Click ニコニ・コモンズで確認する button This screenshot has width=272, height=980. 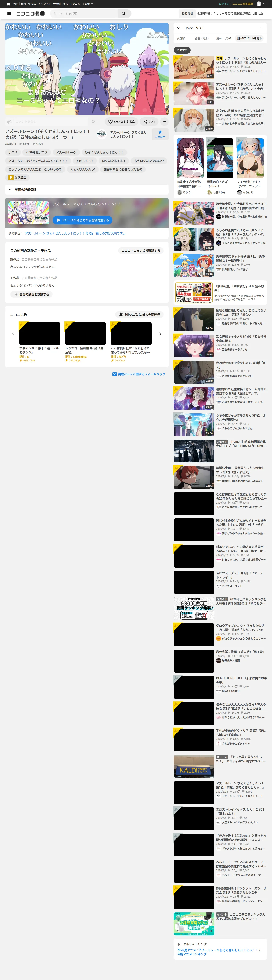141,251
